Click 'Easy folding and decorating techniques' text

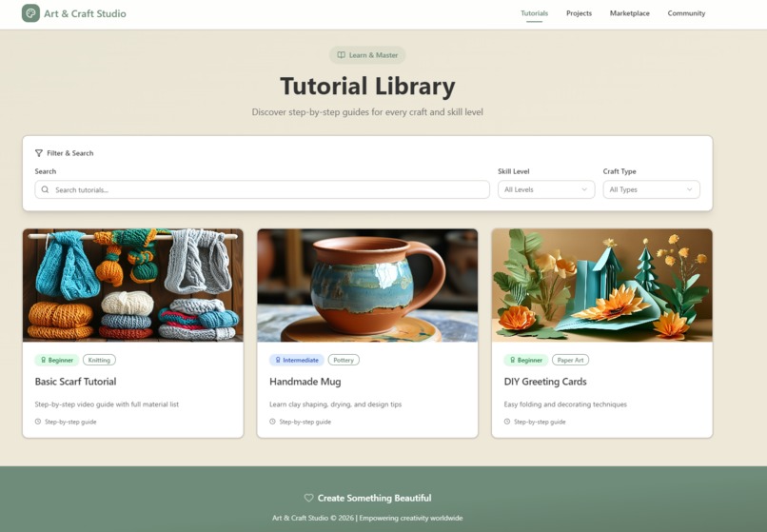pos(565,404)
